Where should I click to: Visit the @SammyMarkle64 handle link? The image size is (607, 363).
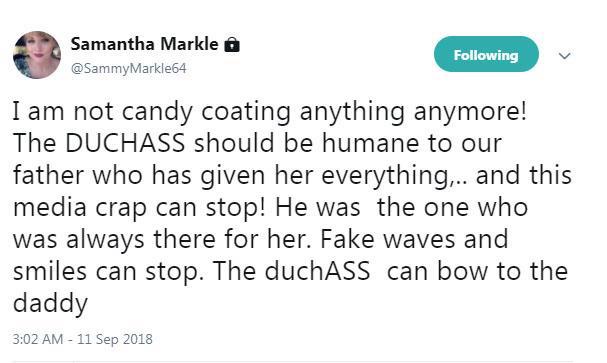(x=129, y=68)
